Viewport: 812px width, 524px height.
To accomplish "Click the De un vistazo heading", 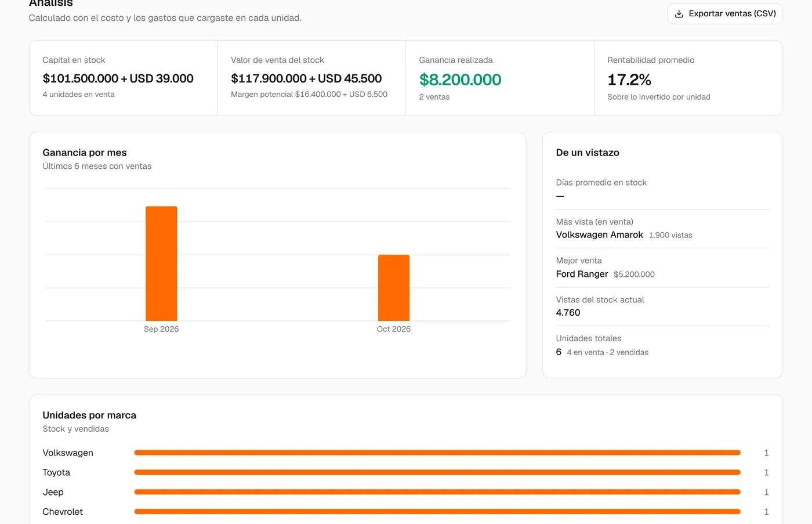I will 588,153.
